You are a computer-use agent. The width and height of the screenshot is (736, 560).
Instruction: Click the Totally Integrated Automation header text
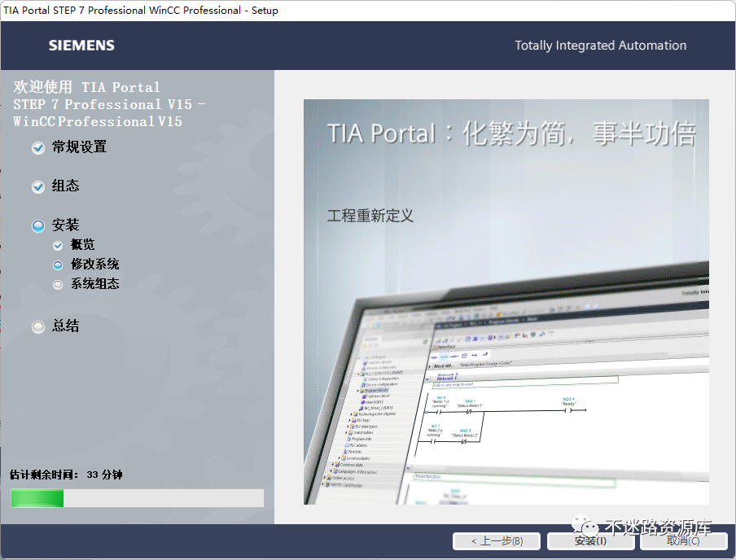tap(600, 46)
